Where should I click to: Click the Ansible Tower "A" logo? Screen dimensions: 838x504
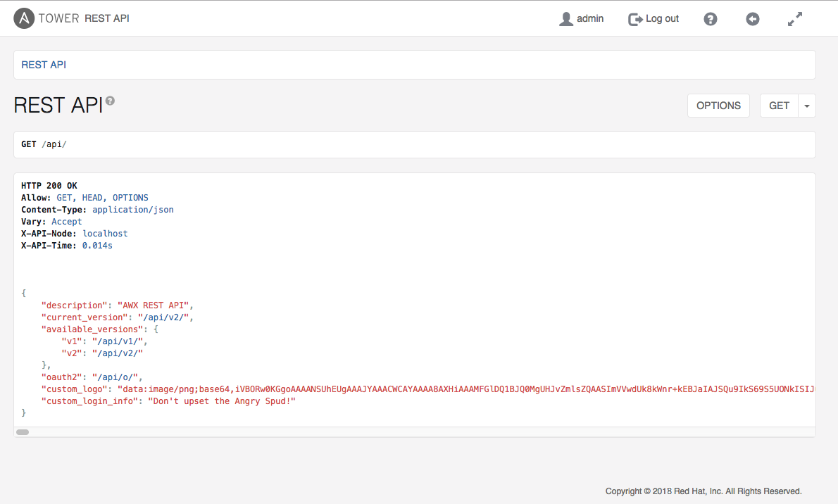click(24, 19)
